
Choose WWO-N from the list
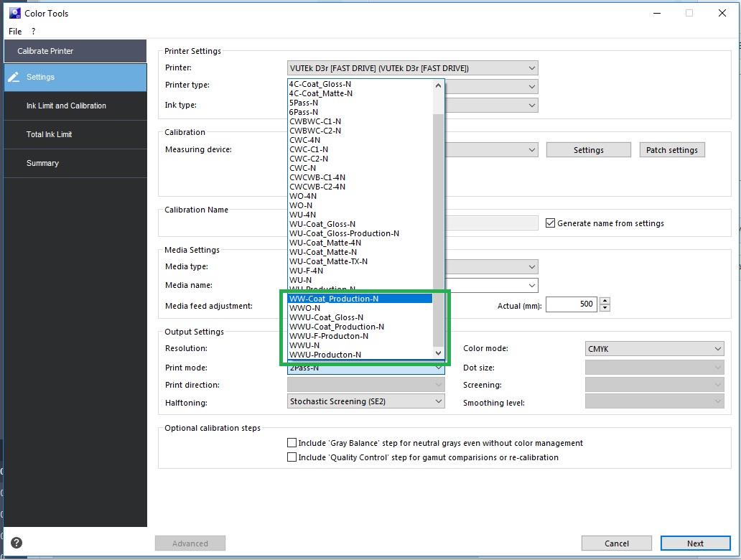click(360, 308)
